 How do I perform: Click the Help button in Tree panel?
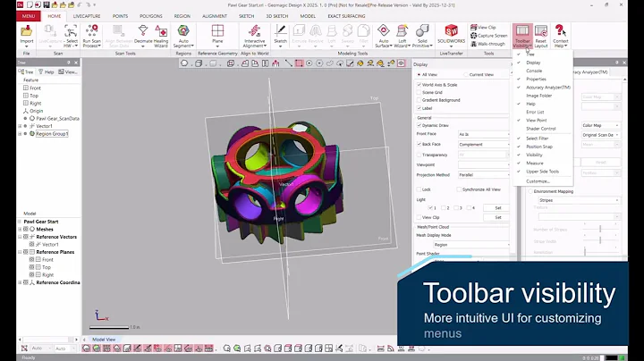[x=46, y=71]
